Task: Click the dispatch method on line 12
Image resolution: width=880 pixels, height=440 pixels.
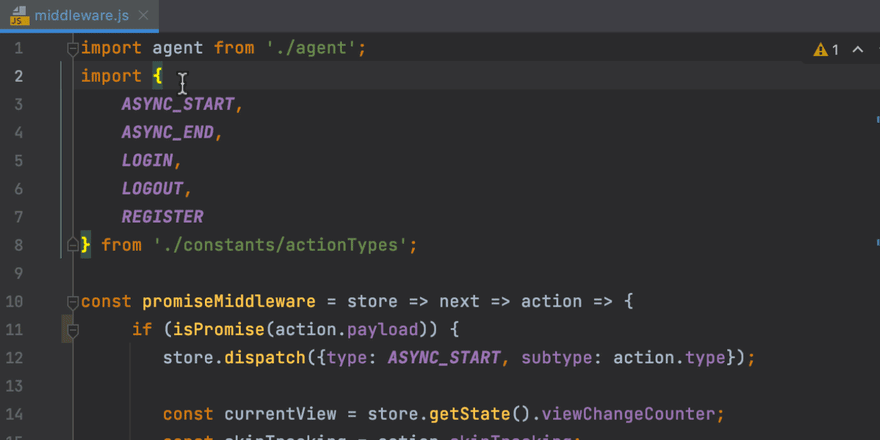Action: (265, 358)
